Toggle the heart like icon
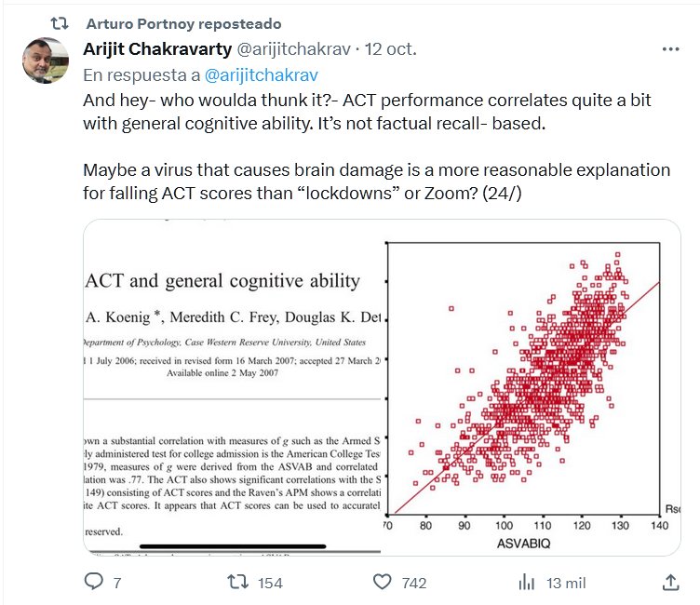The width and height of the screenshot is (700, 605). pos(382,582)
